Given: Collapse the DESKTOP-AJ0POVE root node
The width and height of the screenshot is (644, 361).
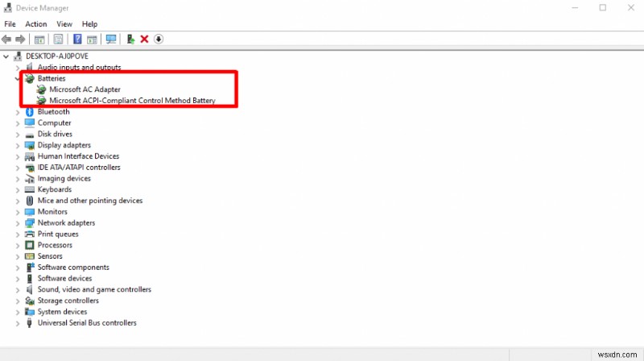Looking at the screenshot, I should (x=6, y=56).
